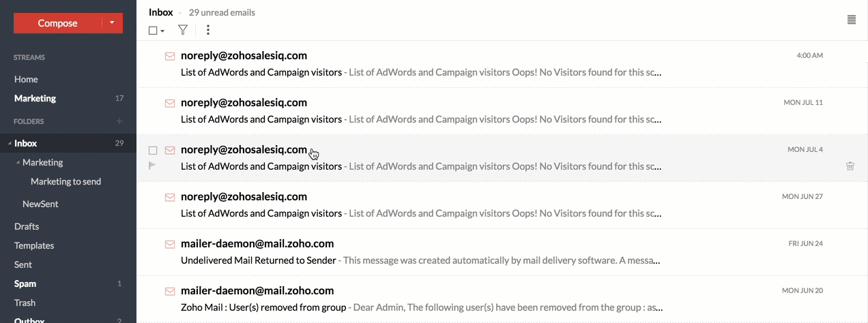
Task: Click the filter funnel icon
Action: pos(182,30)
